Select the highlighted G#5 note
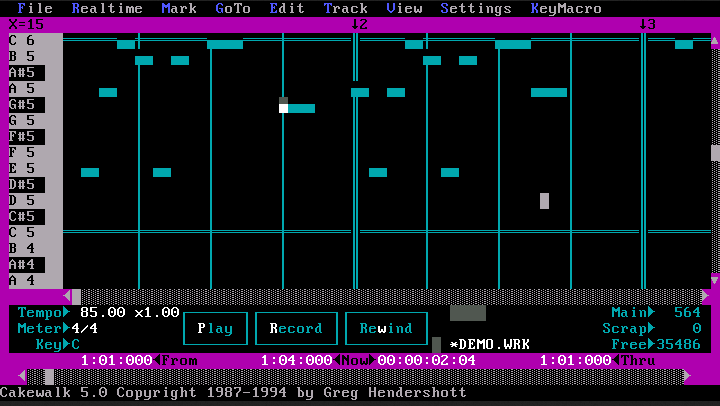Image resolution: width=720 pixels, height=406 pixels. click(x=297, y=108)
